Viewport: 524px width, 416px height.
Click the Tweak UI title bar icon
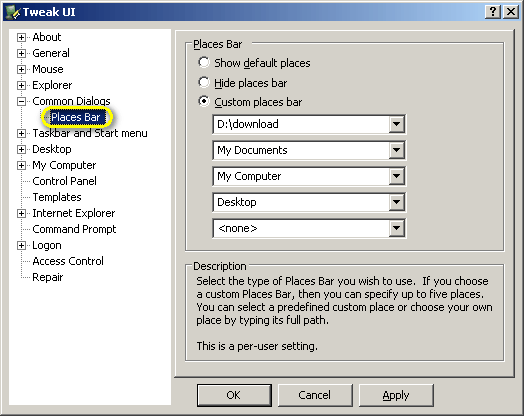tap(12, 12)
